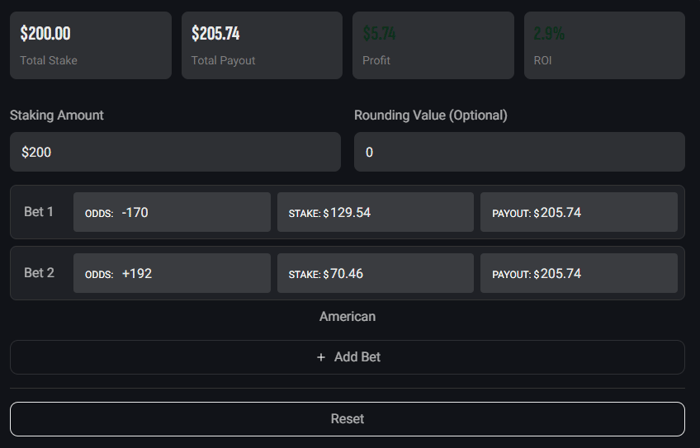Click the Total Payout summary card
This screenshot has height=448, width=700.
coord(262,46)
